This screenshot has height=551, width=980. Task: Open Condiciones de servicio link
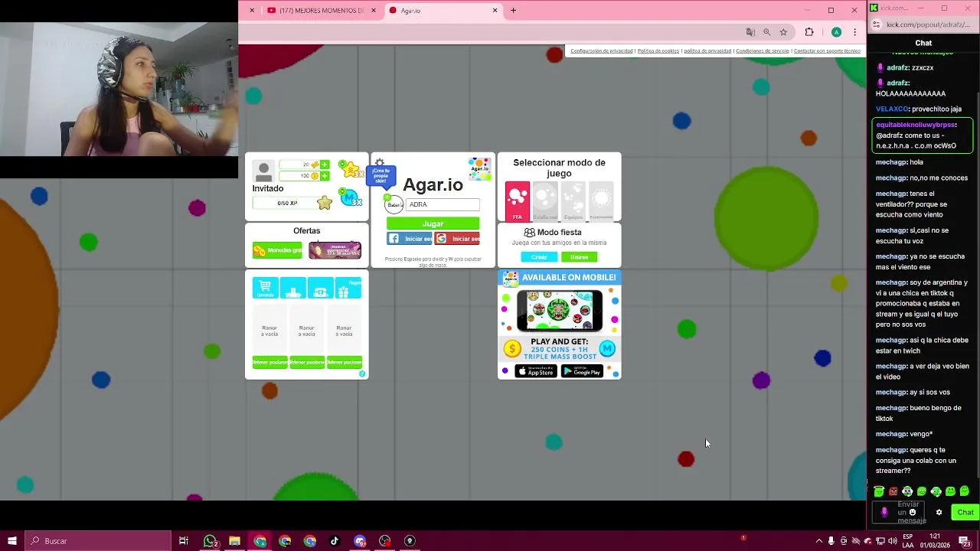click(762, 51)
